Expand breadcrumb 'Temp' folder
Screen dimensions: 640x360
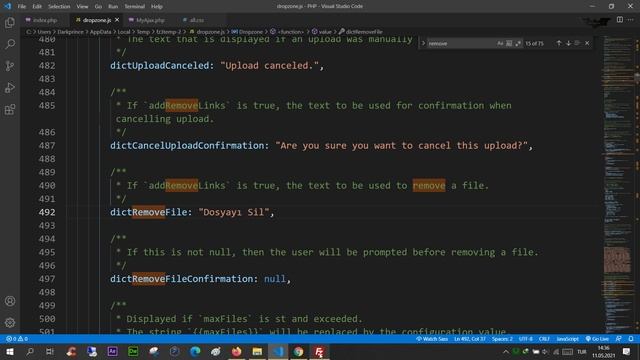[x=143, y=31]
